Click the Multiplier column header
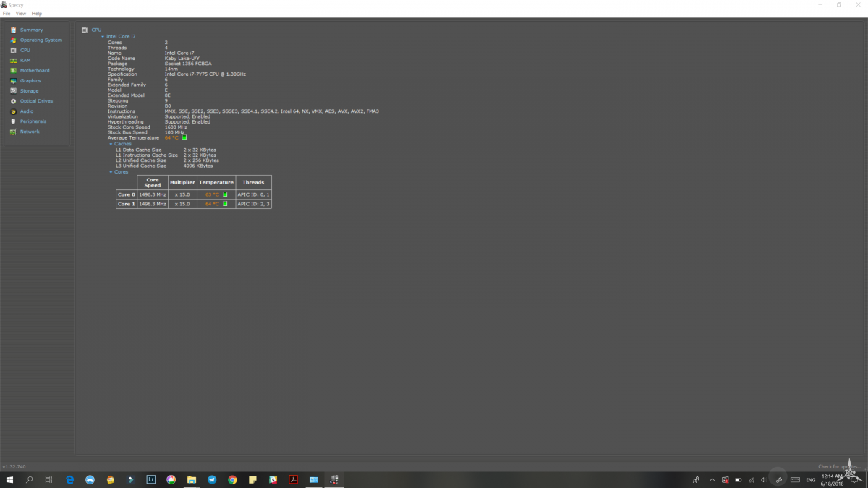 click(182, 182)
